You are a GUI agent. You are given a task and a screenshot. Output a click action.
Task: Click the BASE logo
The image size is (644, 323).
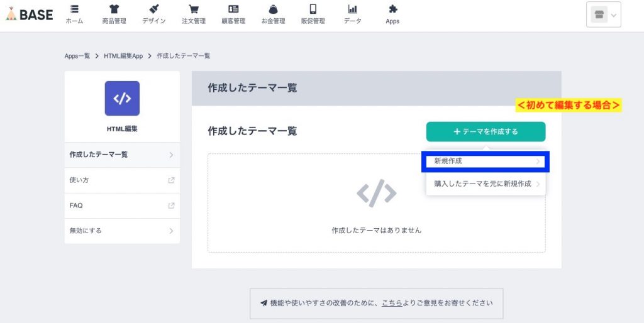[x=29, y=14]
